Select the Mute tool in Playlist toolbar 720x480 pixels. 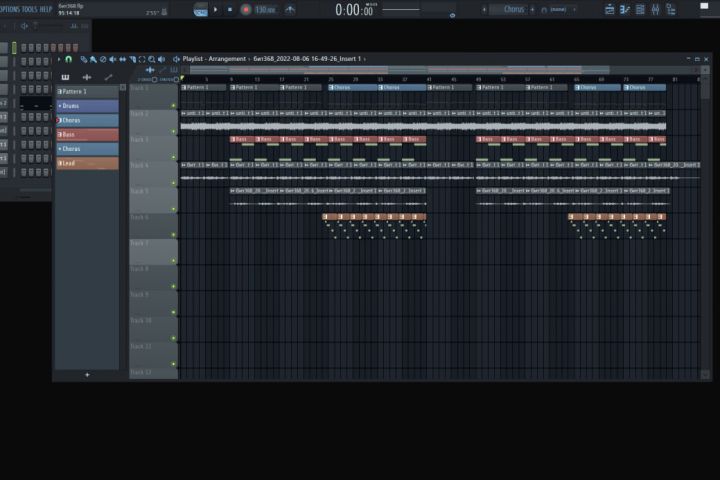[112, 59]
